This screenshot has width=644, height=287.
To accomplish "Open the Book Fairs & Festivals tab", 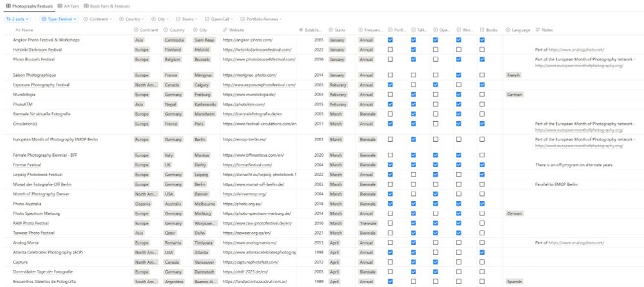I will click(x=106, y=6).
